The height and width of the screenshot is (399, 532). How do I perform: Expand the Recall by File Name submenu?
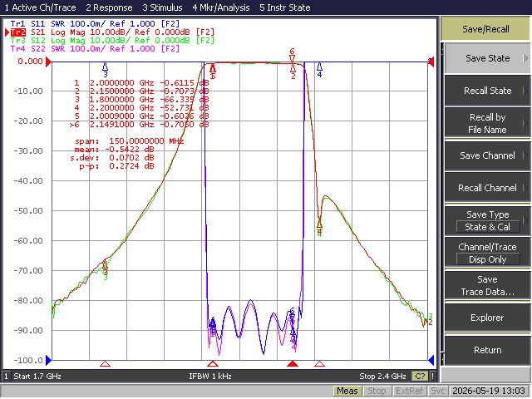487,123
